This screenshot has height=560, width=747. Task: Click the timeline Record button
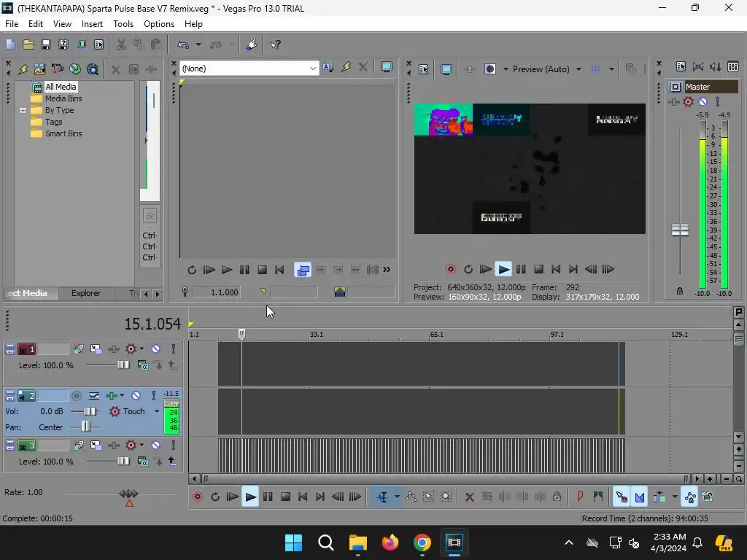pyautogui.click(x=198, y=497)
